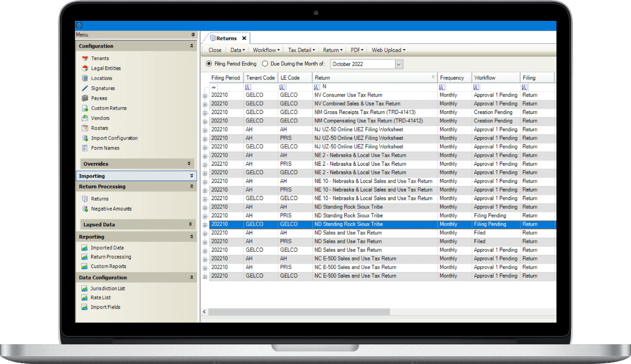Click the Close toolbar button
The height and width of the screenshot is (364, 631).
[x=215, y=50]
